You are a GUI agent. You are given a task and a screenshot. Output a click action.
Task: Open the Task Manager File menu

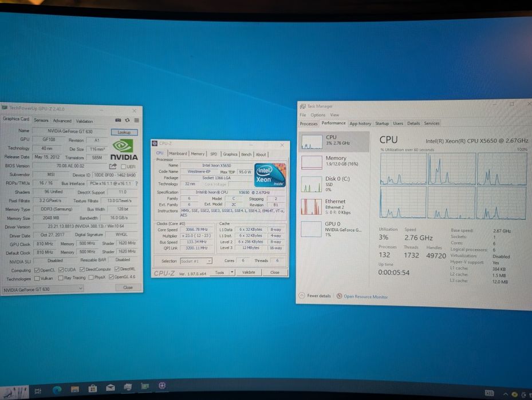click(x=302, y=115)
